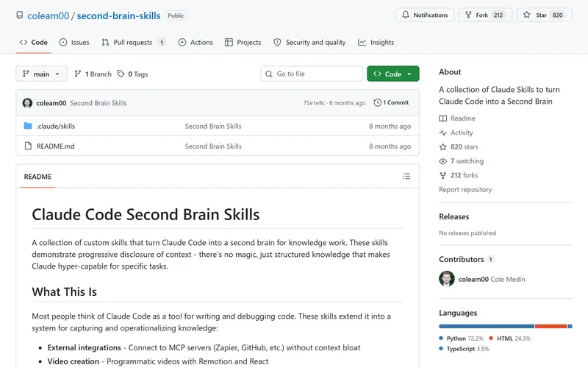588x368 pixels.
Task: Open the README.md file
Action: tap(56, 146)
